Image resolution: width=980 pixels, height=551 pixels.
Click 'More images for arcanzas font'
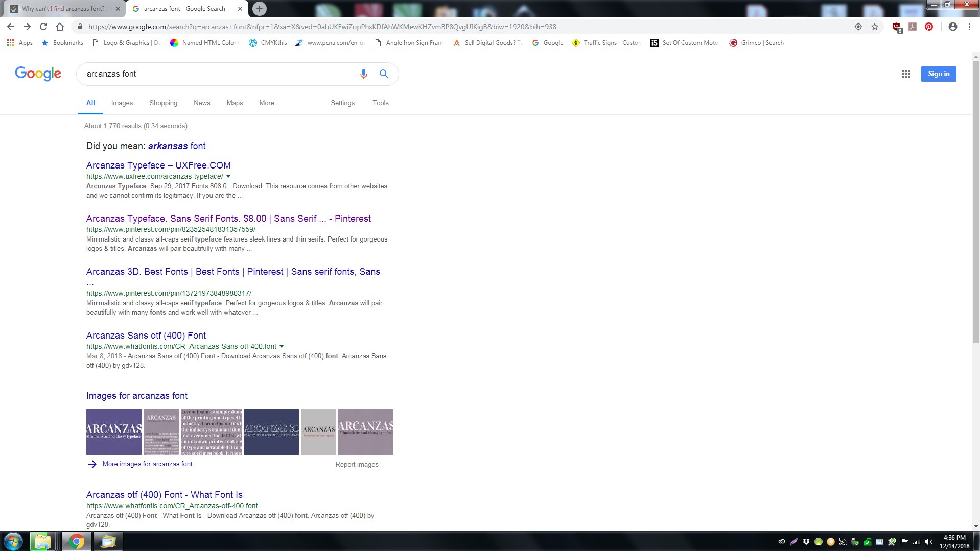coord(147,464)
